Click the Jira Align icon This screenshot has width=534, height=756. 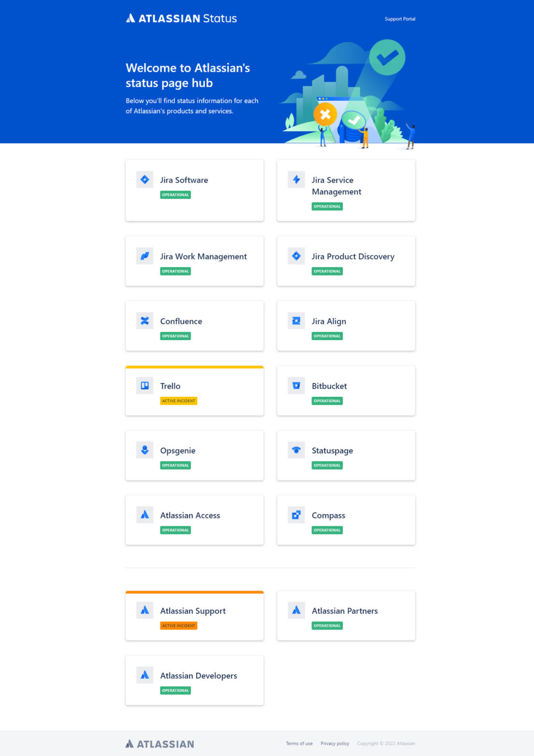pos(296,321)
